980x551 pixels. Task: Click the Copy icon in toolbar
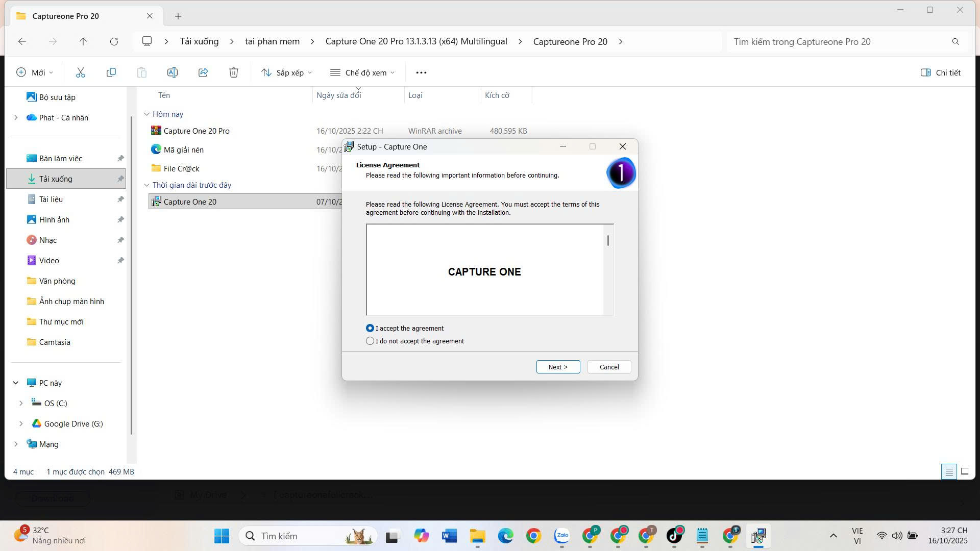[x=111, y=72]
